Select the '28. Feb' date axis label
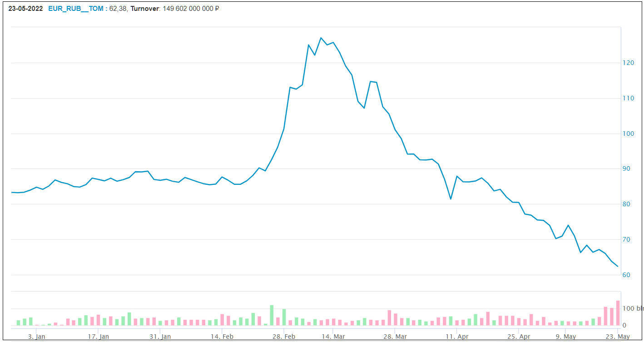644x342 pixels. [x=284, y=337]
